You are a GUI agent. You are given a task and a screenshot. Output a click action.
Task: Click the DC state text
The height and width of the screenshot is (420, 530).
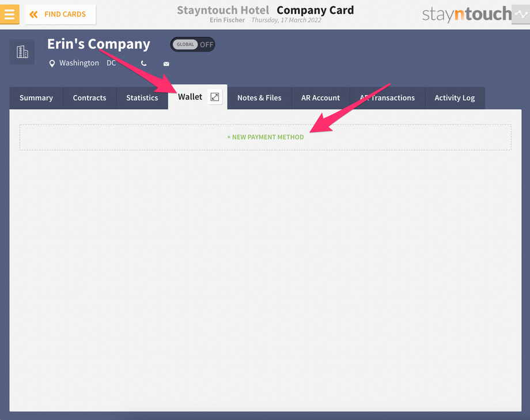click(111, 63)
